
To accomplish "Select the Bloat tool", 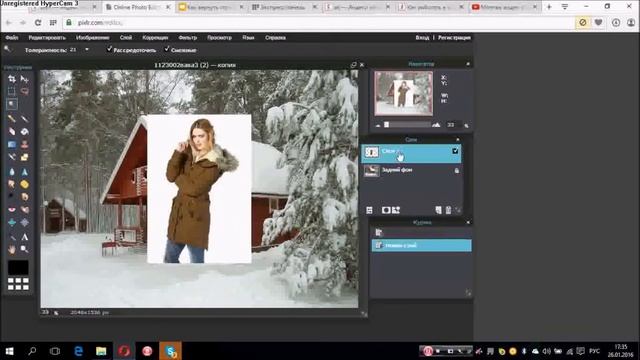I will click(x=12, y=222).
